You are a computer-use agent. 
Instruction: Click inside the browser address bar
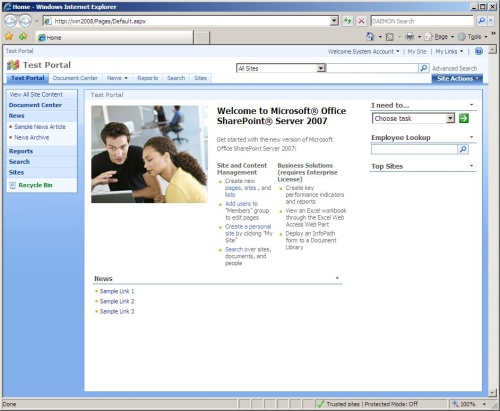point(187,21)
